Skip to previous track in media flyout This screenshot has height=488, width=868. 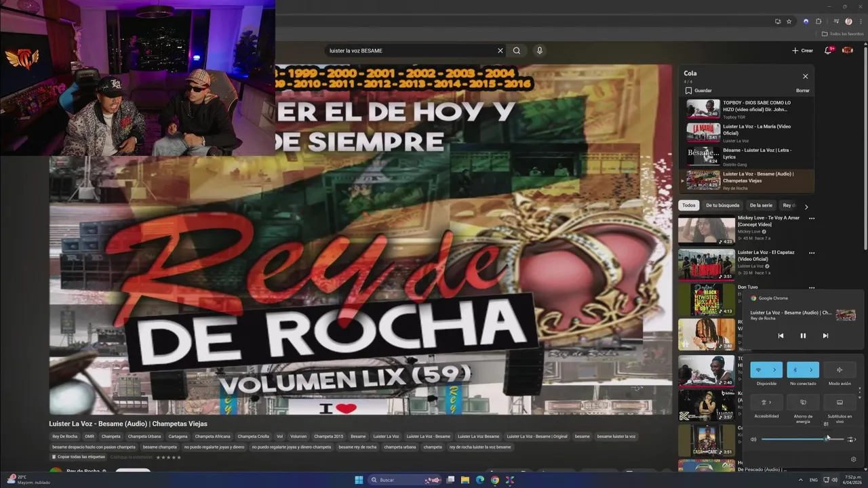(x=781, y=335)
